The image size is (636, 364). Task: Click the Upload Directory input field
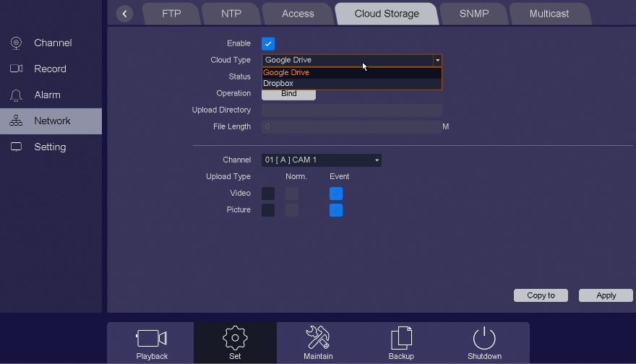click(351, 110)
